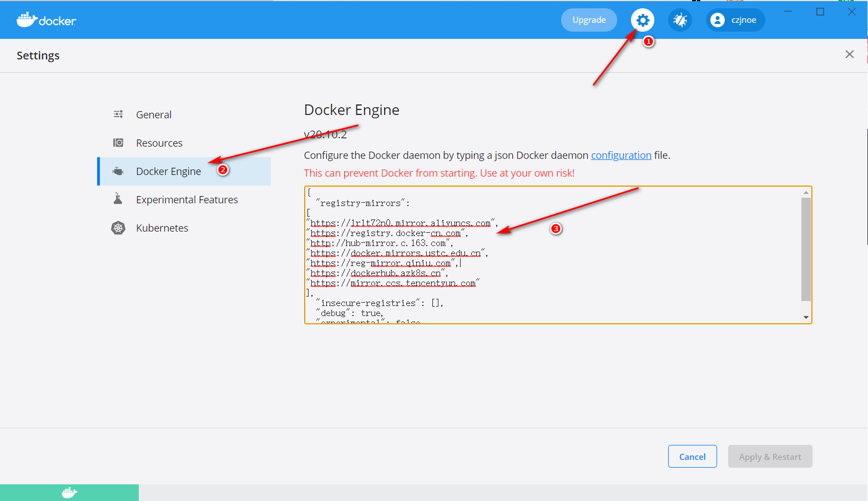Click the Resources panel icon
The image size is (868, 501).
[118, 142]
